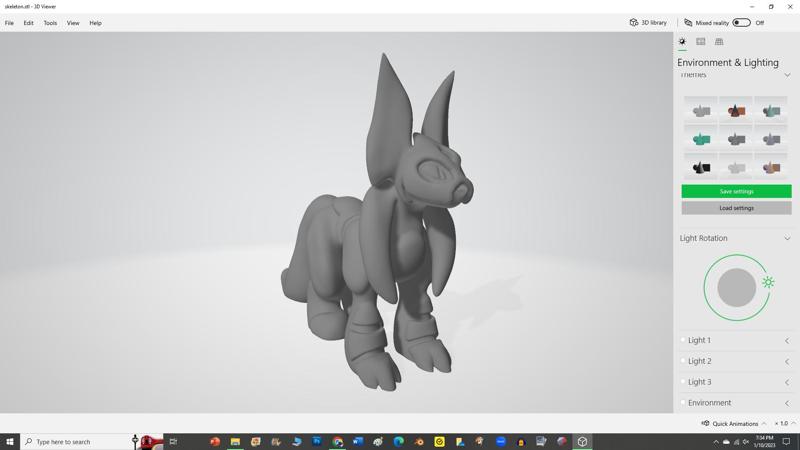Open the Grid & Views panel icon
The image size is (800, 450).
(x=719, y=42)
